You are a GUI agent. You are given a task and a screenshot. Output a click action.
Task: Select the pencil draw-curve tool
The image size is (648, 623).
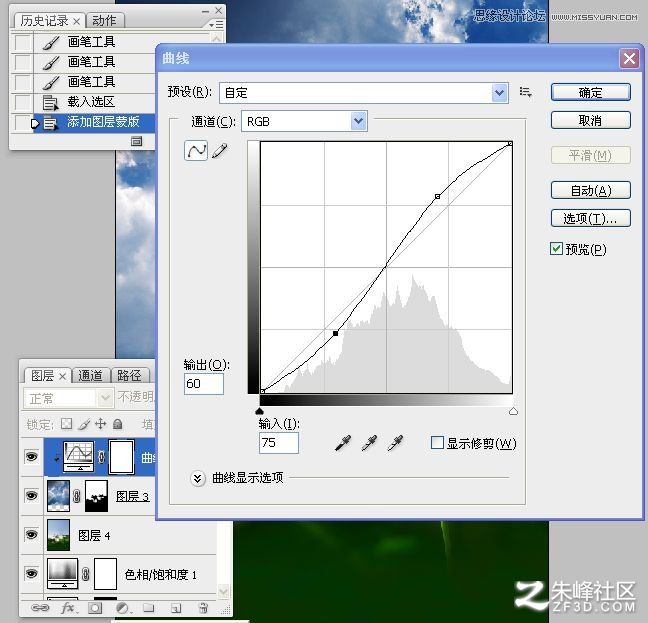(x=220, y=150)
